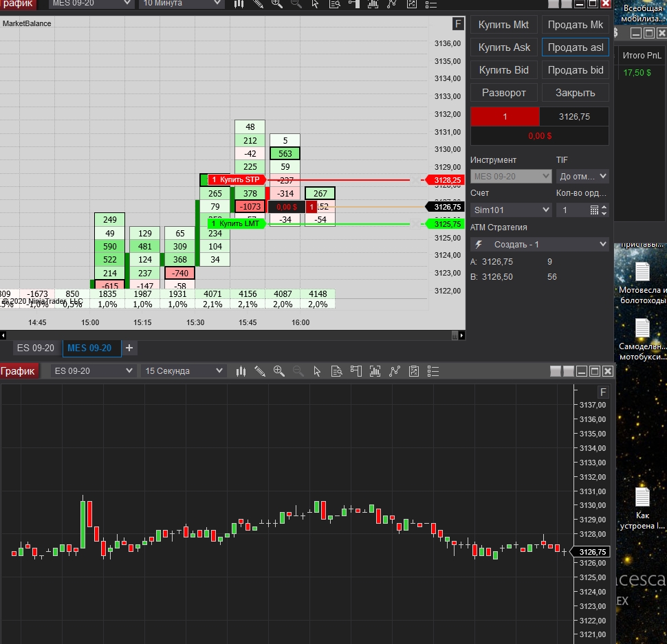Click the red position quantity box showing 1
The width and height of the screenshot is (667, 644).
coord(505,116)
